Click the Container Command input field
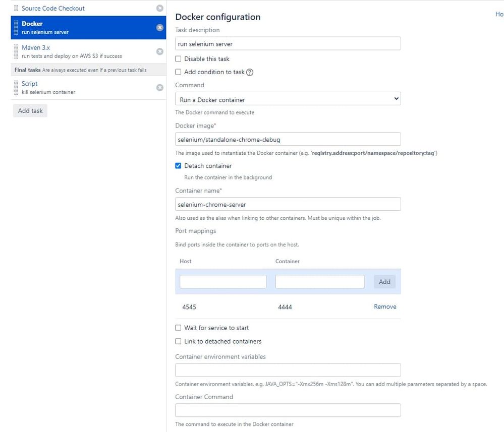Viewport: 504px width, 432px height. tap(288, 410)
